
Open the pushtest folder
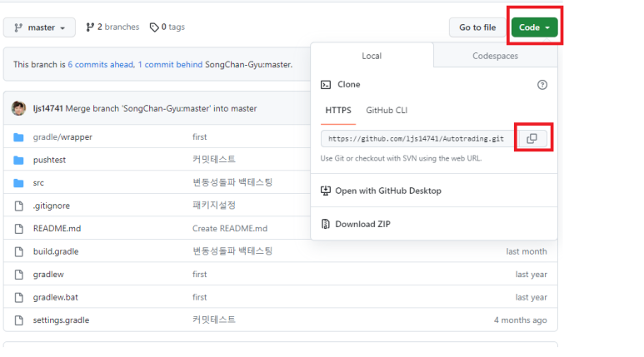tap(49, 160)
